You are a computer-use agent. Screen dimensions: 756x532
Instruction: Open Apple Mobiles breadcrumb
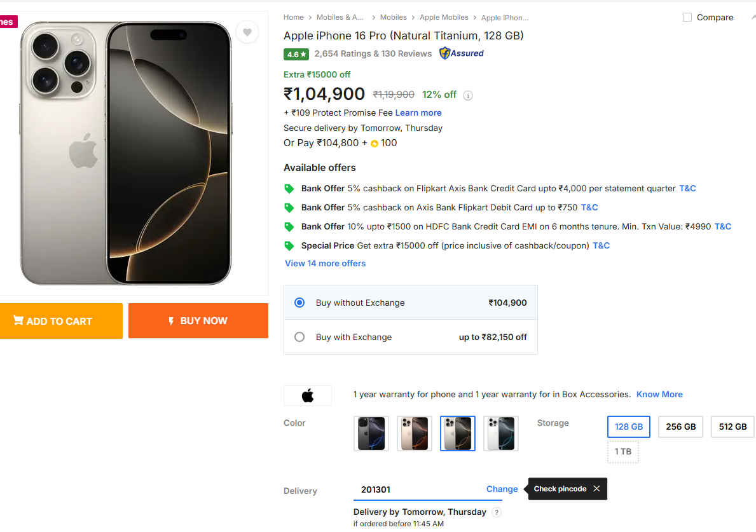click(444, 17)
